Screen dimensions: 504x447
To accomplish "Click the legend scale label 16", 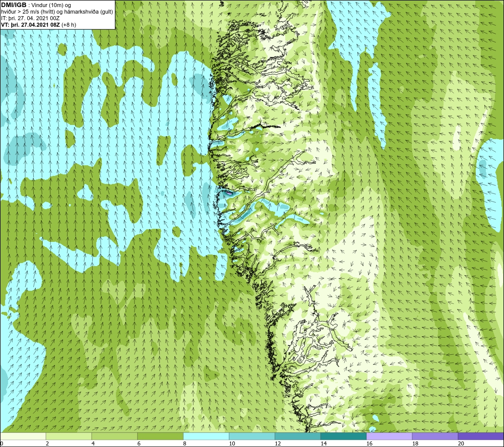I will 369,443.
